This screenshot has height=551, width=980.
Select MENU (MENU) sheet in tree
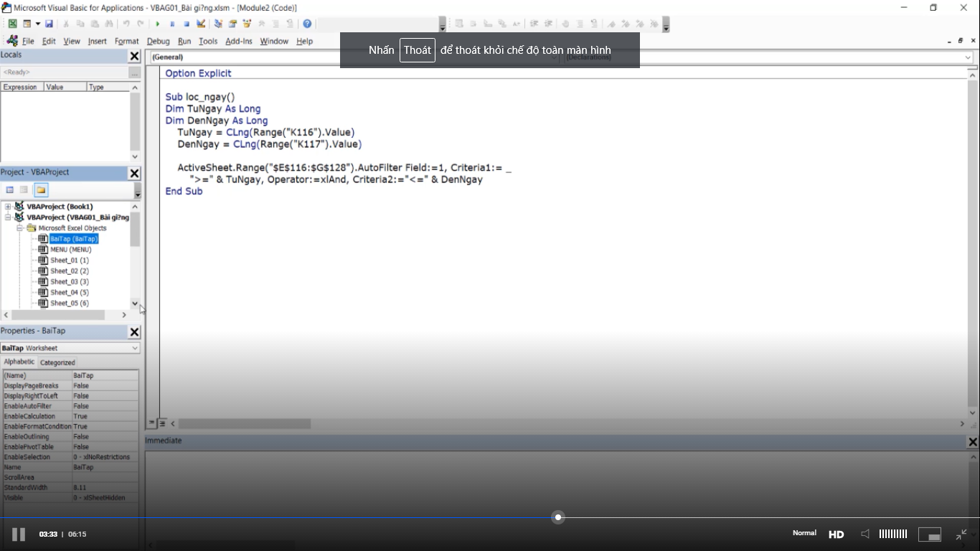tap(70, 250)
